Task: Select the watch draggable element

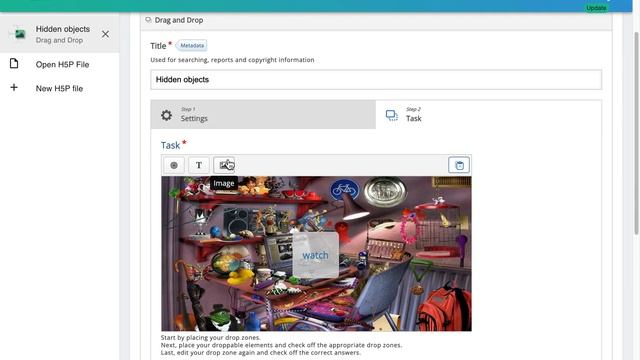Action: (316, 256)
